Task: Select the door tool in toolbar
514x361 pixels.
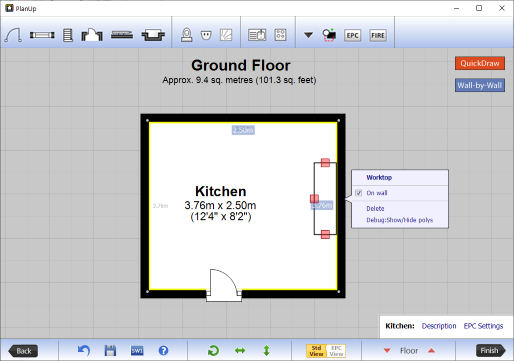Action: coord(13,35)
